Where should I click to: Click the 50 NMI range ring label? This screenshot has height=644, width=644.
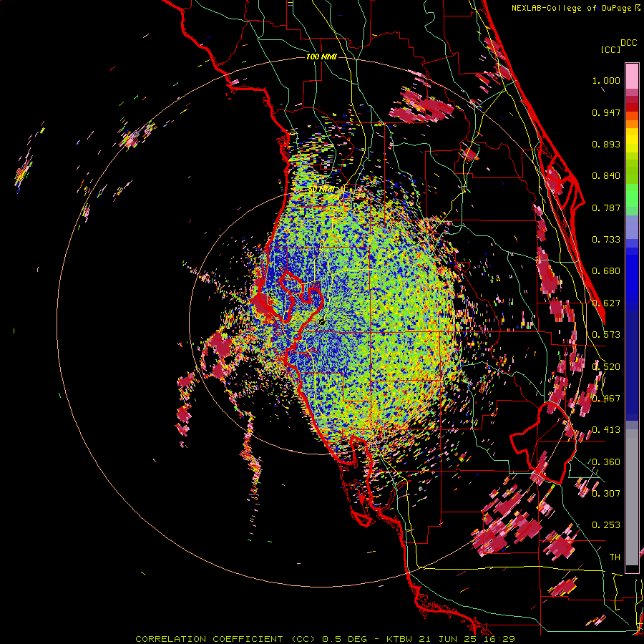(321, 190)
